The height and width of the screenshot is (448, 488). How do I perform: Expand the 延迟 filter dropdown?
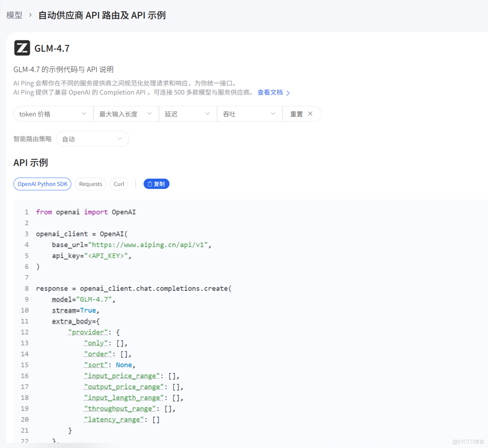click(x=188, y=113)
